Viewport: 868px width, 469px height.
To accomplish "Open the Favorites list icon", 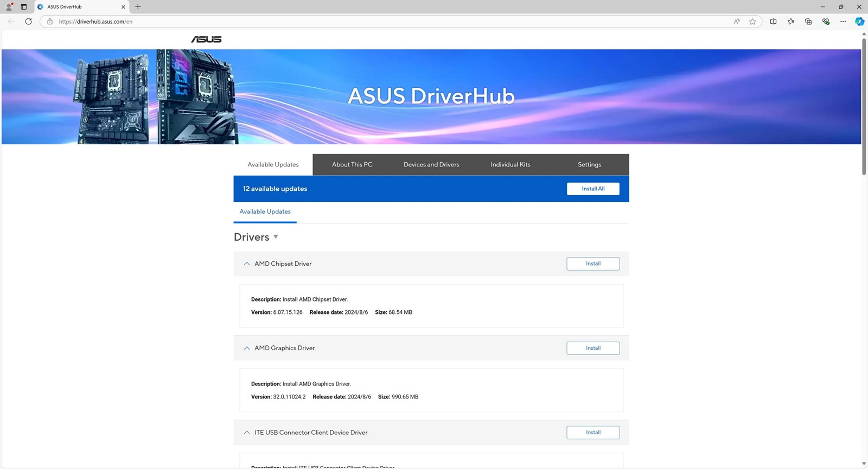I will (x=791, y=22).
